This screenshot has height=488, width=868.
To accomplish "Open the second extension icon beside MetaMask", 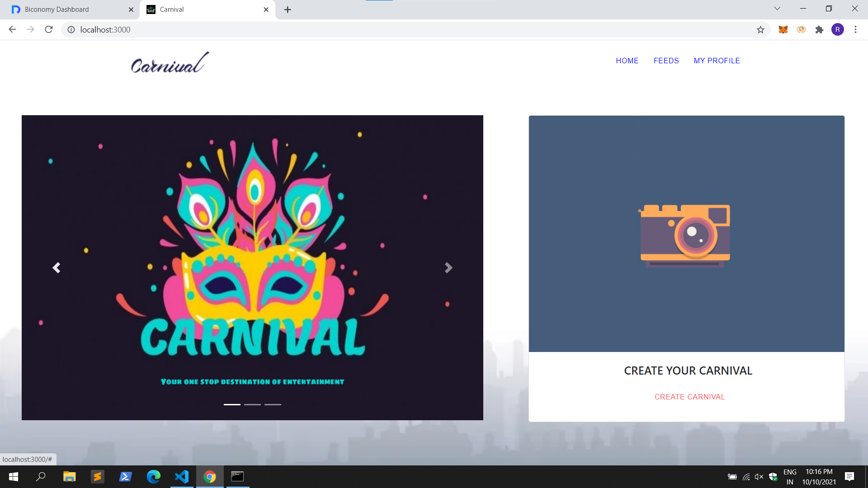I will coord(801,30).
